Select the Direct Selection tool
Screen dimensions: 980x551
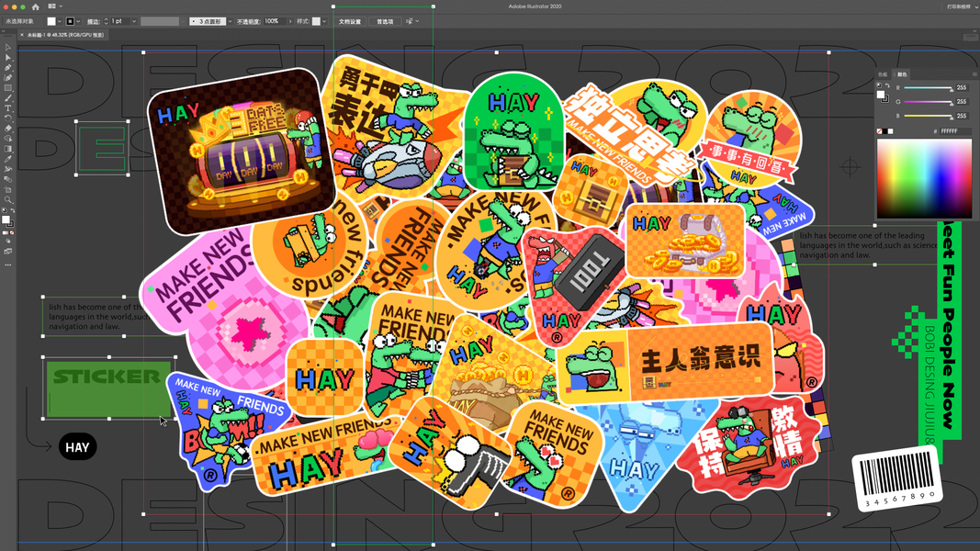click(x=8, y=58)
